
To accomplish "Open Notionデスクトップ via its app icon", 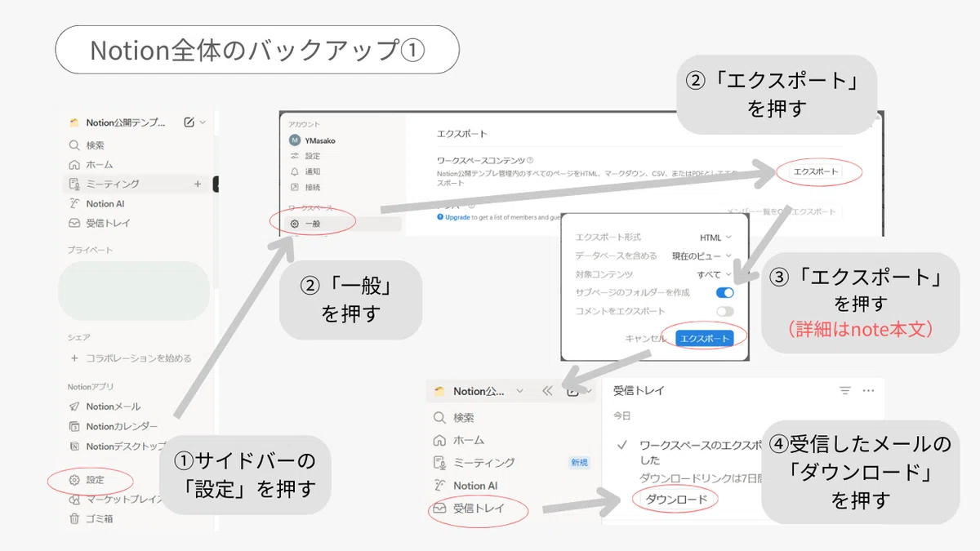I will tap(74, 447).
